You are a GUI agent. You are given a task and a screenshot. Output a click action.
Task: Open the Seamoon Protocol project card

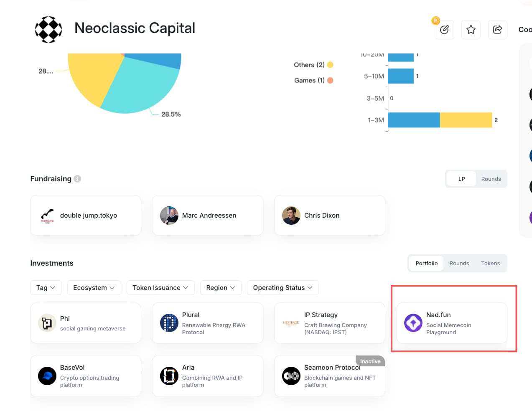click(x=329, y=376)
